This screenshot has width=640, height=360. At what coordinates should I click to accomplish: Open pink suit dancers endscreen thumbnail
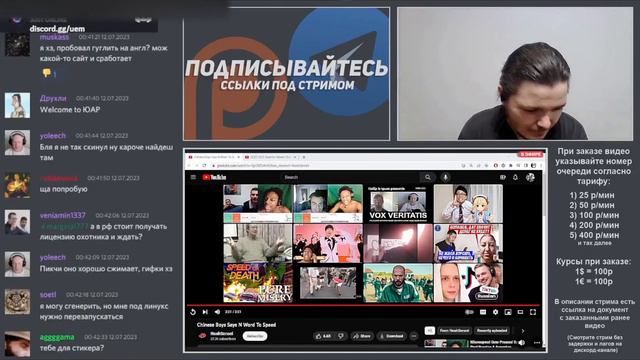click(x=328, y=243)
